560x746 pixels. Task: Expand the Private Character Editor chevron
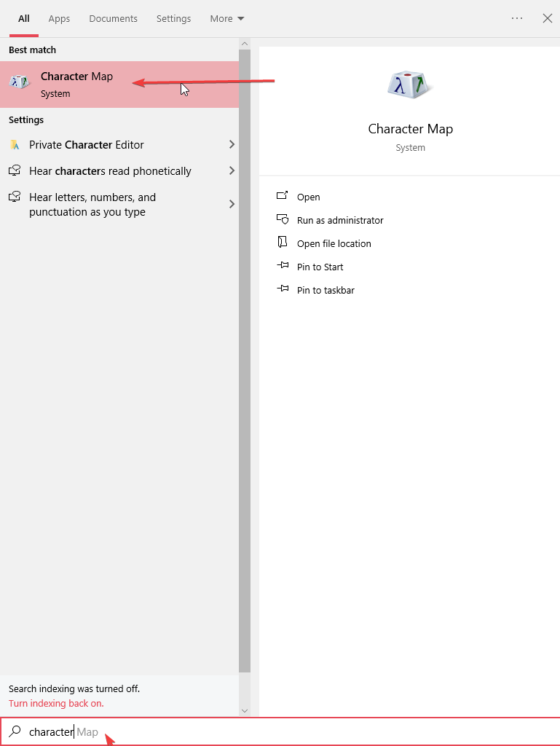(x=232, y=145)
